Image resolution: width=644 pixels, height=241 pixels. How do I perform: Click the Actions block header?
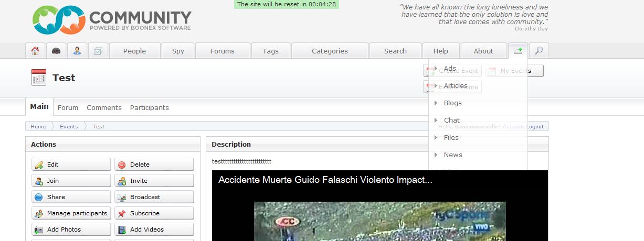click(113, 144)
